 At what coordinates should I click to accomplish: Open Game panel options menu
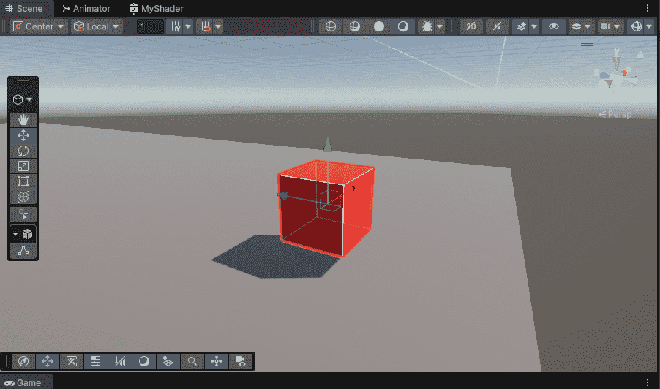click(647, 382)
